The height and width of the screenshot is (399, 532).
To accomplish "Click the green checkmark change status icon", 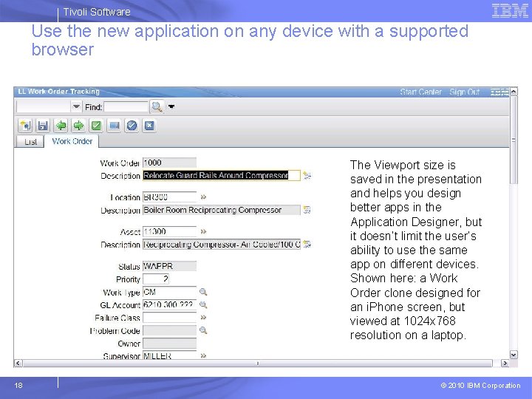I will (x=96, y=126).
